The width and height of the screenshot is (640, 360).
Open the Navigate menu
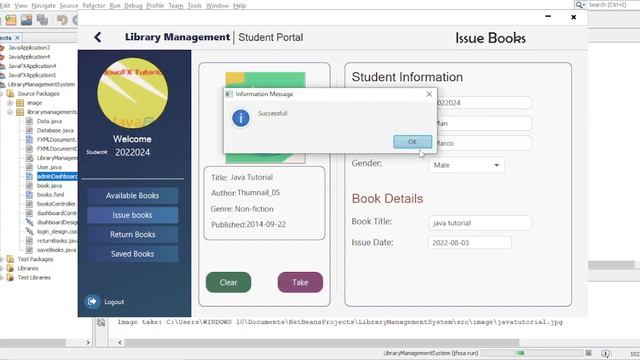pyautogui.click(x=43, y=6)
